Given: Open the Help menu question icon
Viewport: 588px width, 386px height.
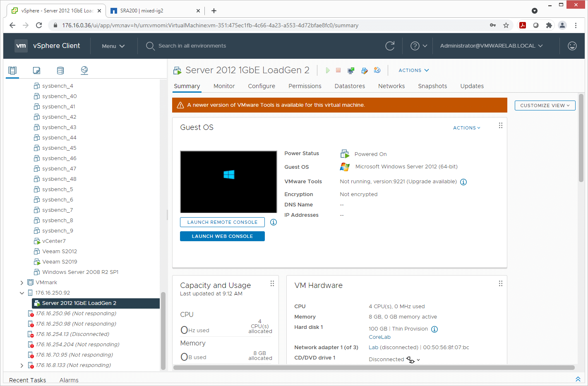Looking at the screenshot, I should pos(415,46).
